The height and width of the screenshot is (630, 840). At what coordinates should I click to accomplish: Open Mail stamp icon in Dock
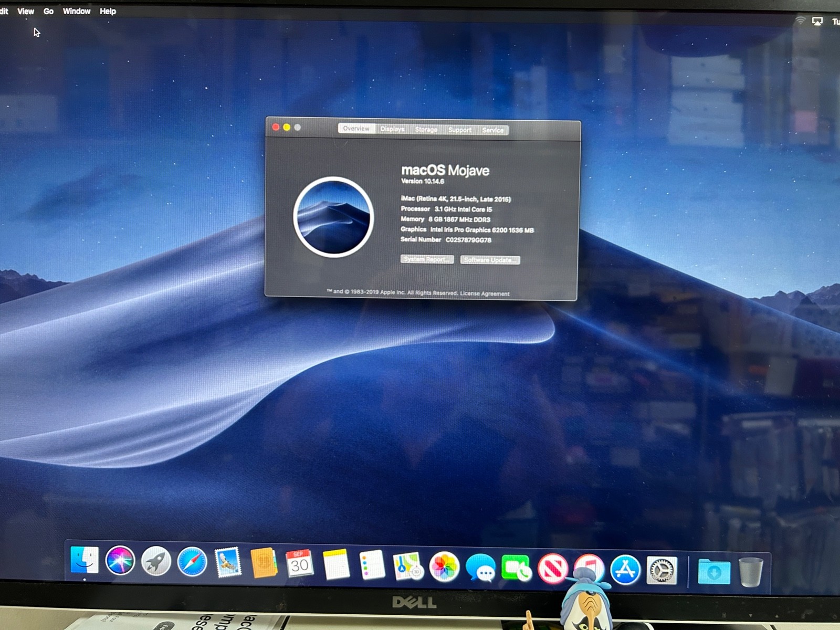point(228,562)
